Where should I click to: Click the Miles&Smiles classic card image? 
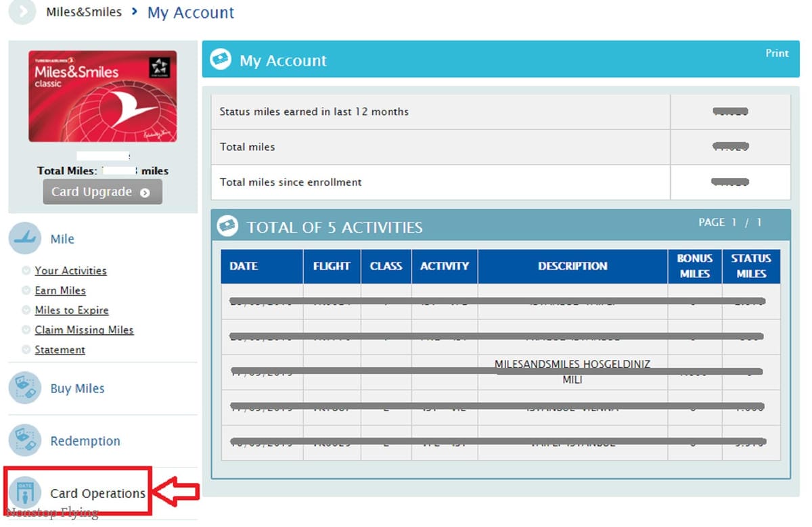(x=102, y=96)
